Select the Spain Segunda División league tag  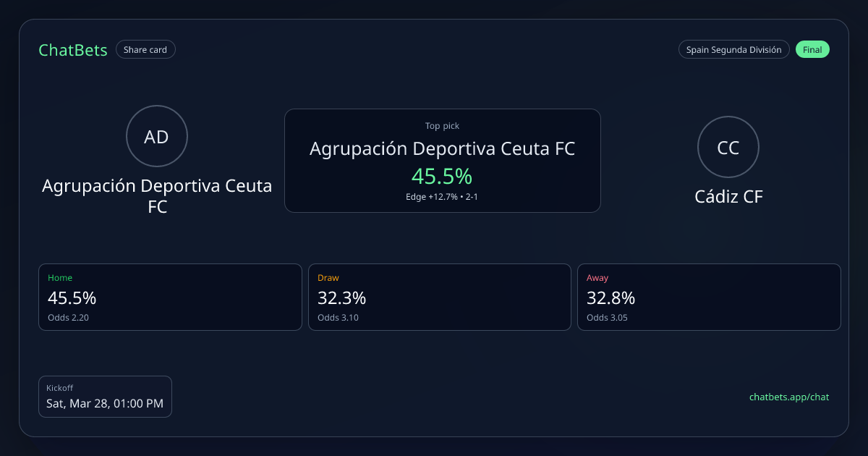coord(733,50)
